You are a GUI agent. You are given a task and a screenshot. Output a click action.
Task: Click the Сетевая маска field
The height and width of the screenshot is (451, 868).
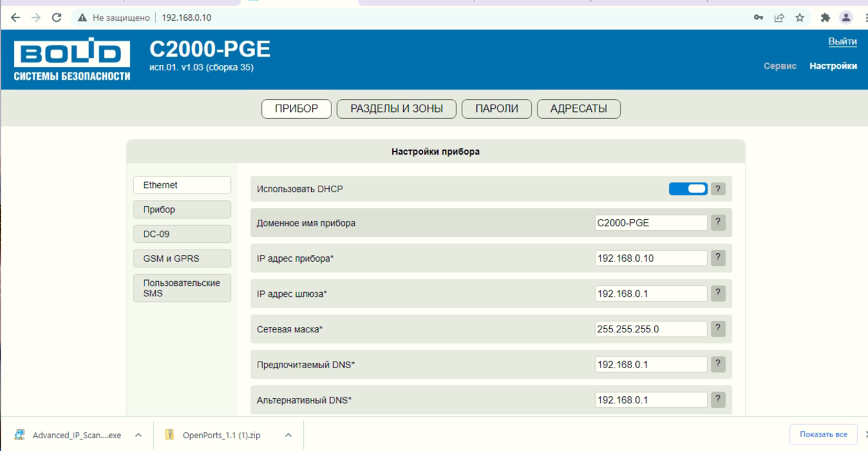click(651, 329)
